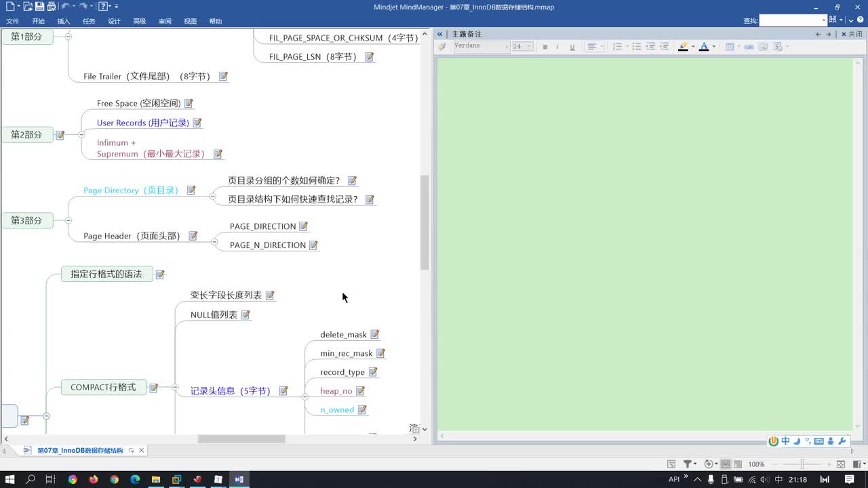The image size is (868, 488).
Task: Click into the green topic notes editing area
Action: point(644,244)
